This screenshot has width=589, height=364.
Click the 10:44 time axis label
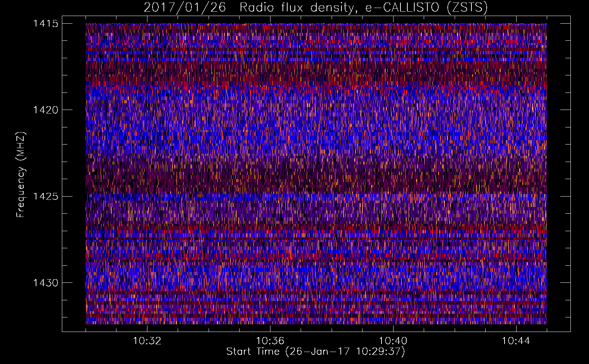click(516, 341)
